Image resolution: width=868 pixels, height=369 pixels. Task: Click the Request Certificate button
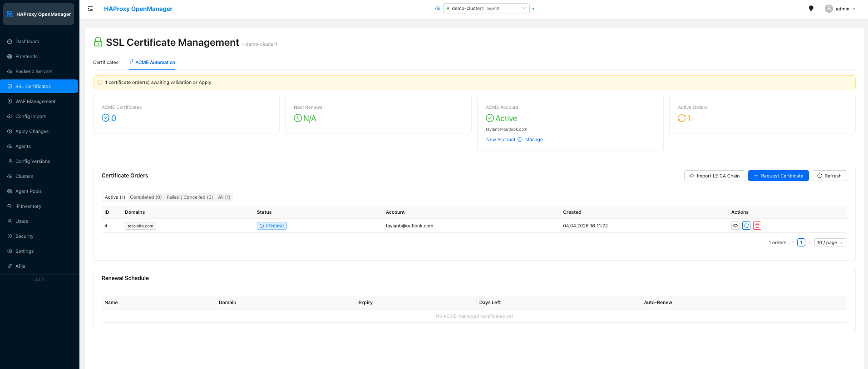point(779,176)
